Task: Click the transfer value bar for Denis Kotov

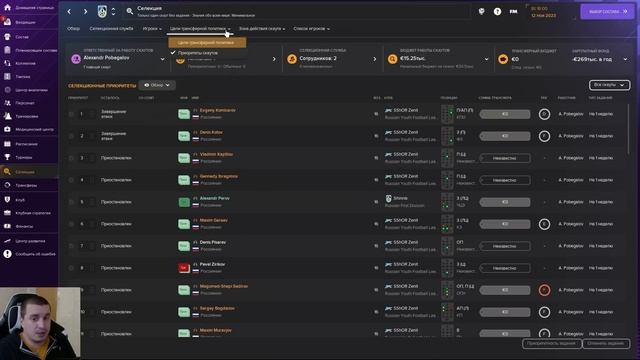Action: [505, 136]
